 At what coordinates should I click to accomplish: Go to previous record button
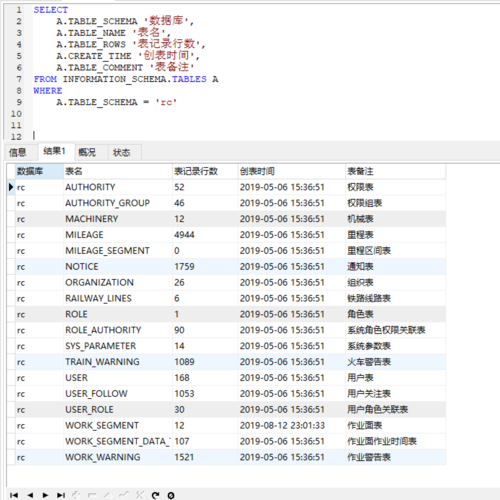pyautogui.click(x=30, y=495)
